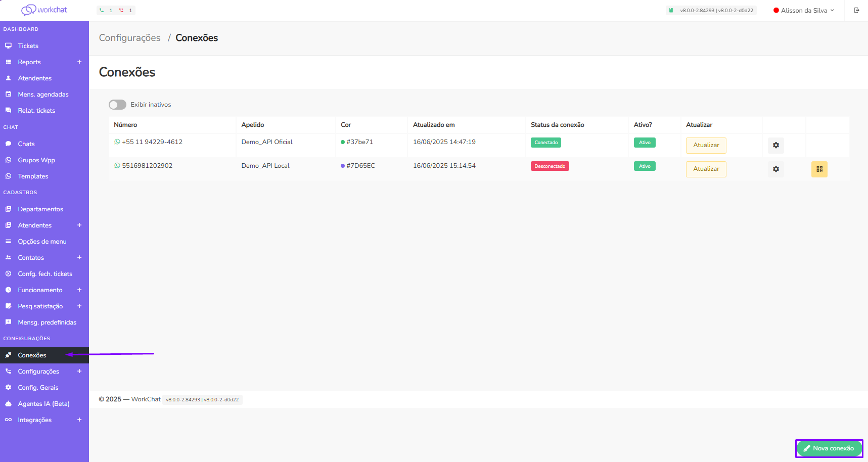Expand the Reports submenu plus icon
The image size is (868, 462).
[x=79, y=62]
